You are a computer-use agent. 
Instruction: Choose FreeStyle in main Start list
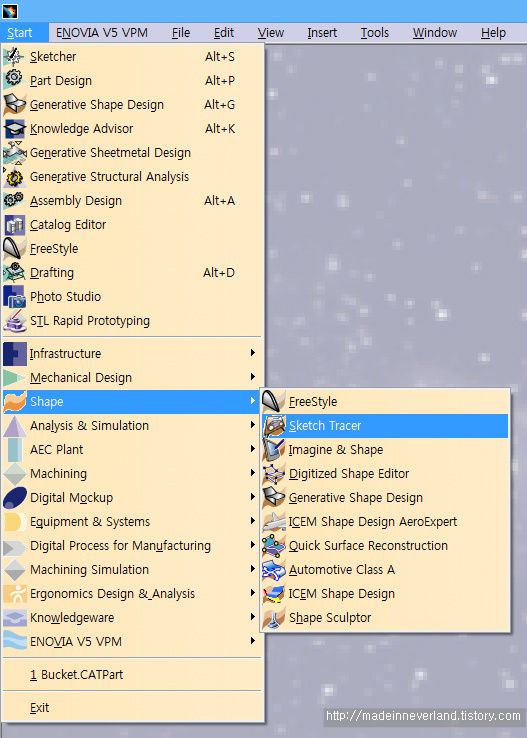[132, 249]
